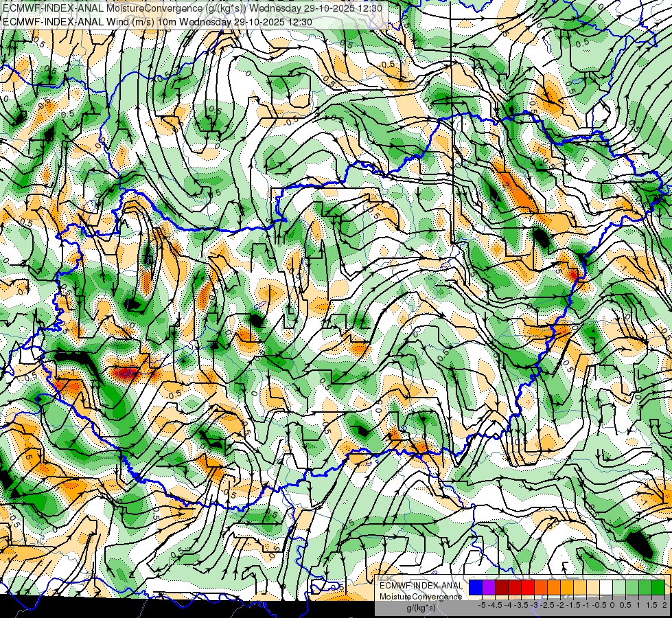Click the 2 tick label ending the scale
The image size is (672, 618).
(x=664, y=605)
